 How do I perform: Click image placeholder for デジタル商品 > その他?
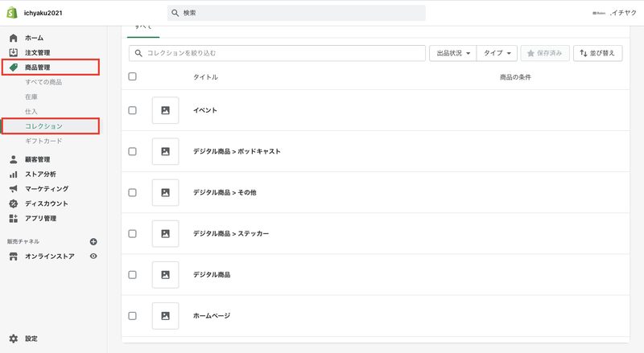[x=166, y=192]
